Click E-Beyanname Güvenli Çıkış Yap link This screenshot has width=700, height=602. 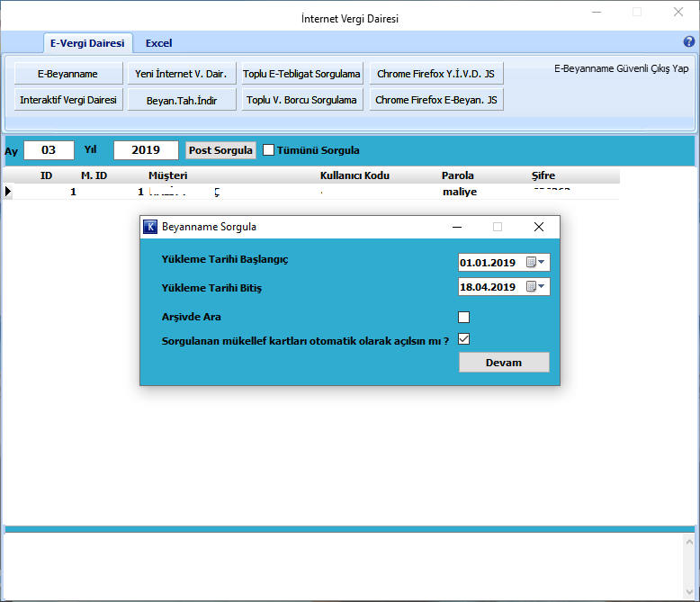621,68
